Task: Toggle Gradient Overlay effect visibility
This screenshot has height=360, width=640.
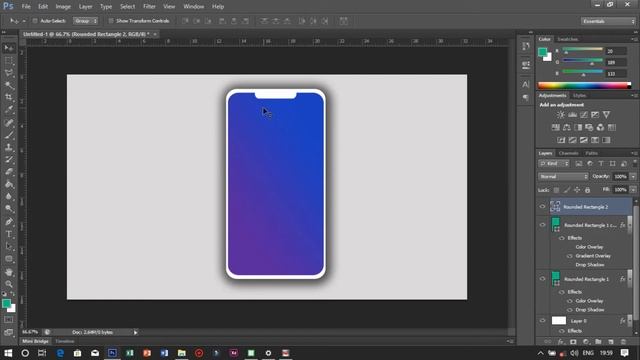Action: coord(570,256)
